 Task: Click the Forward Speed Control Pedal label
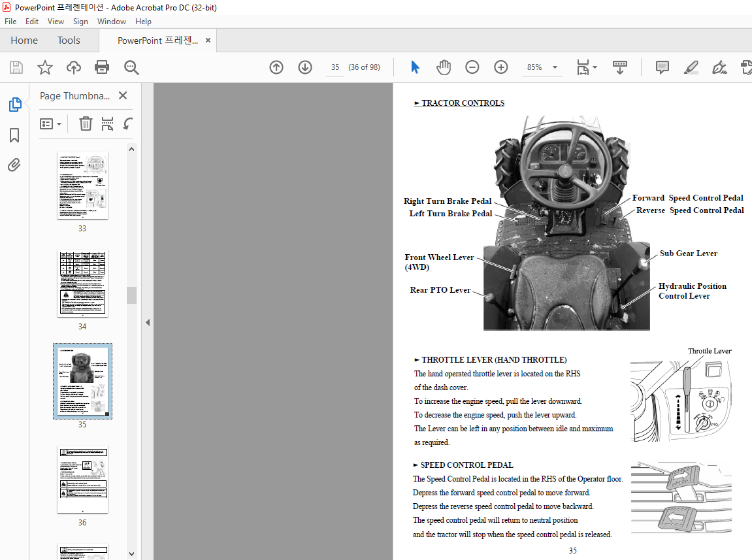click(688, 198)
